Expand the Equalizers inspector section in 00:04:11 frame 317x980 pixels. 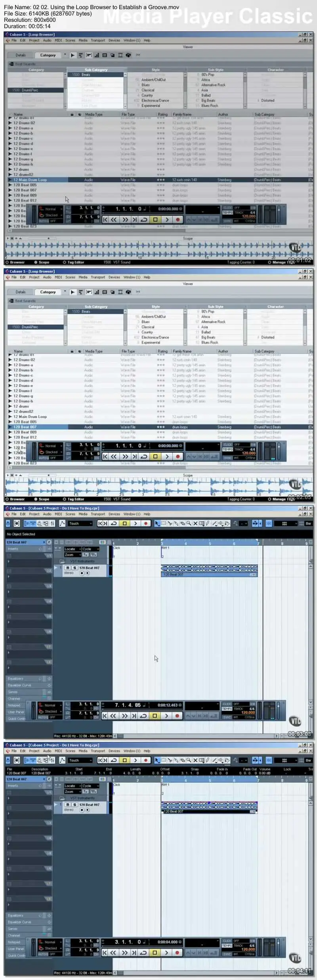[x=29, y=915]
